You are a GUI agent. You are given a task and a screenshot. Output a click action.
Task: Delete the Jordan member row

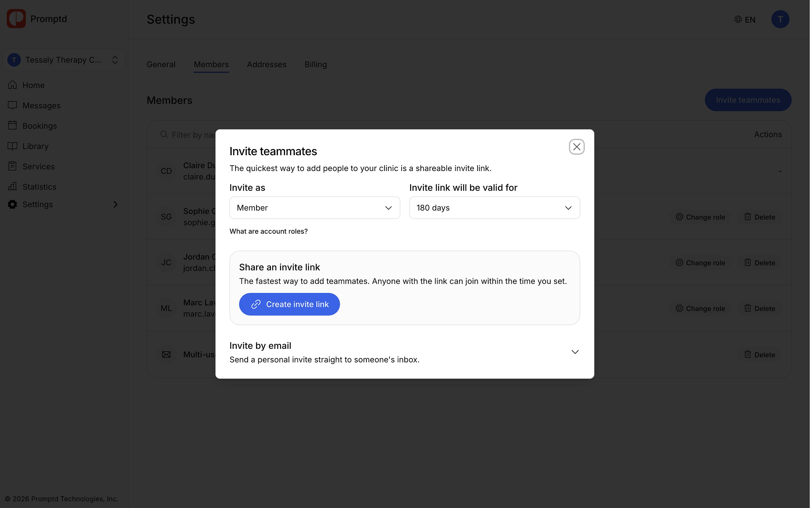click(760, 263)
